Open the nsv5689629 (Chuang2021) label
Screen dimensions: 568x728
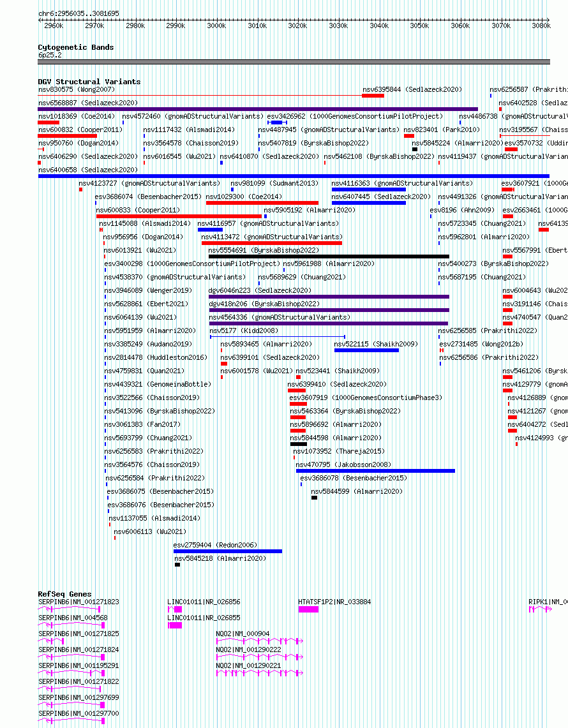tap(303, 277)
